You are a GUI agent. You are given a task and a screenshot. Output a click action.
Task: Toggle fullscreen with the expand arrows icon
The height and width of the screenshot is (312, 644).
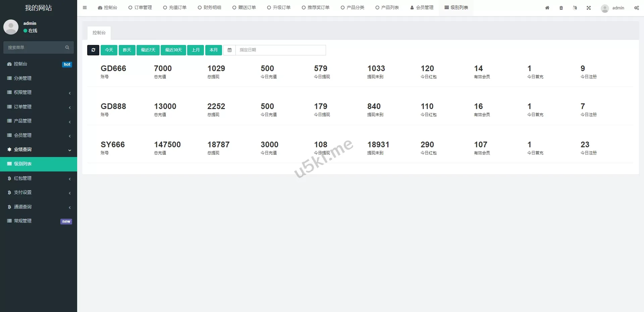pyautogui.click(x=589, y=8)
